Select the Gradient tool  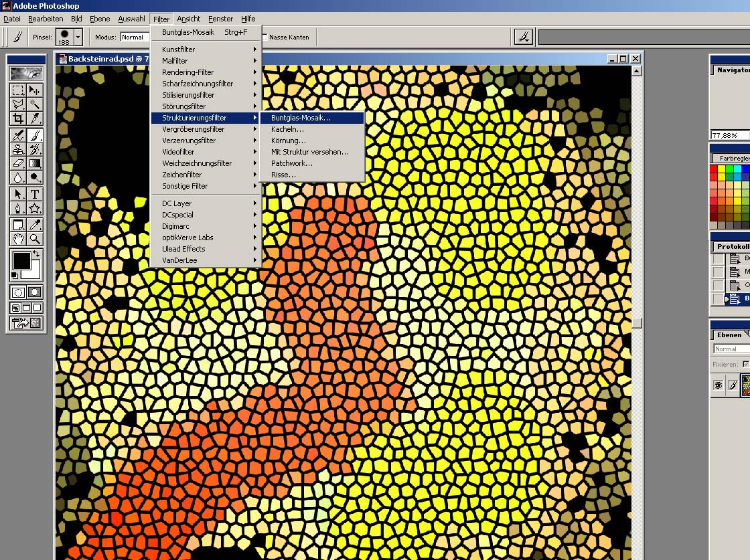point(34,163)
